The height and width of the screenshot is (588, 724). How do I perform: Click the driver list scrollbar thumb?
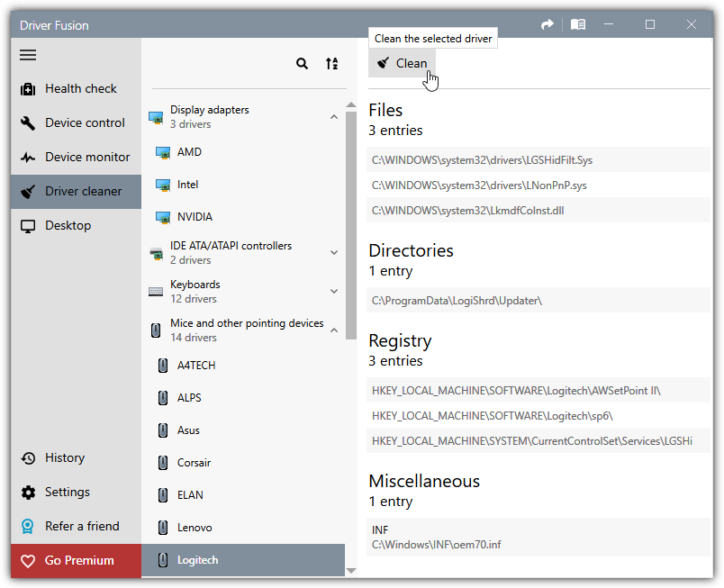[351, 225]
